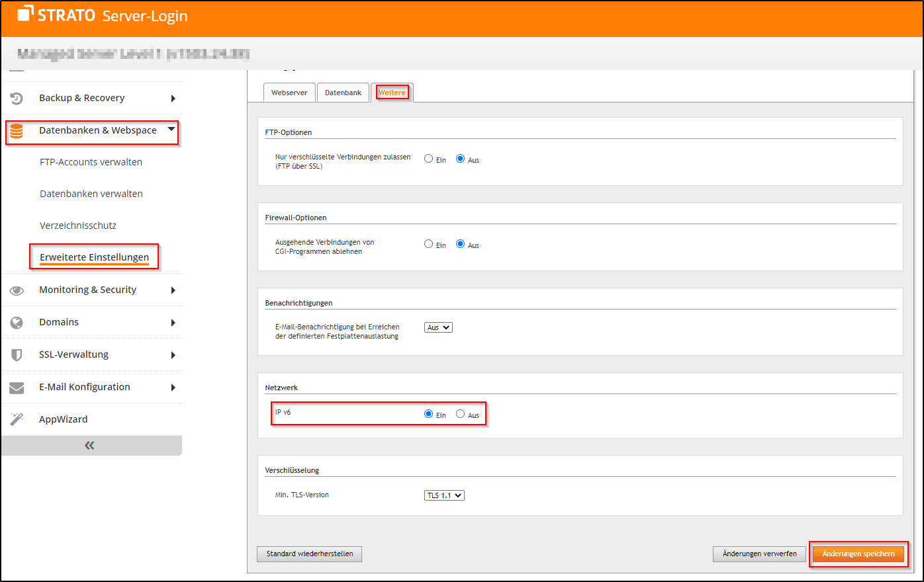Collapse sidebar with double chevron icon
The width and height of the screenshot is (924, 582).
tap(90, 446)
